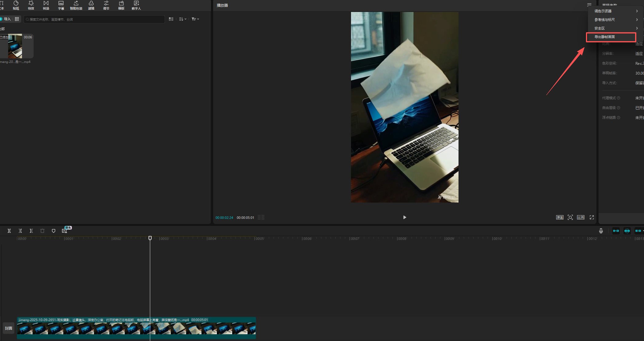Toggle timeline auto-snapping button
Image resolution: width=644 pixels, height=341 pixels.
tap(627, 231)
